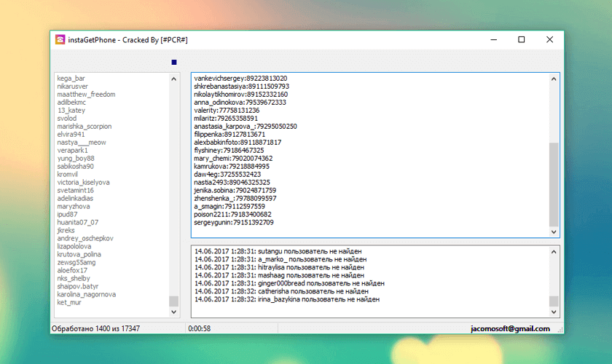Select maryzhova in username list

coord(74,206)
